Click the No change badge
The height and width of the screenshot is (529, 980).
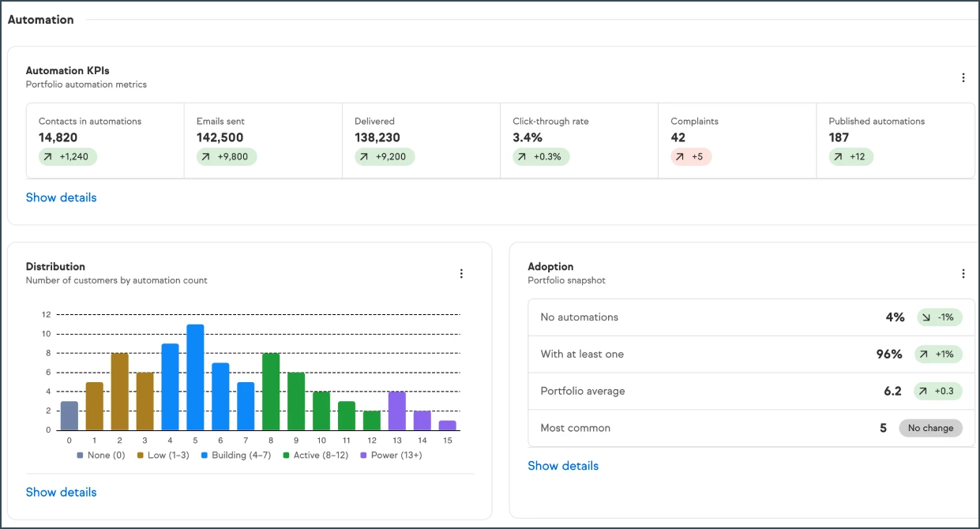point(930,428)
